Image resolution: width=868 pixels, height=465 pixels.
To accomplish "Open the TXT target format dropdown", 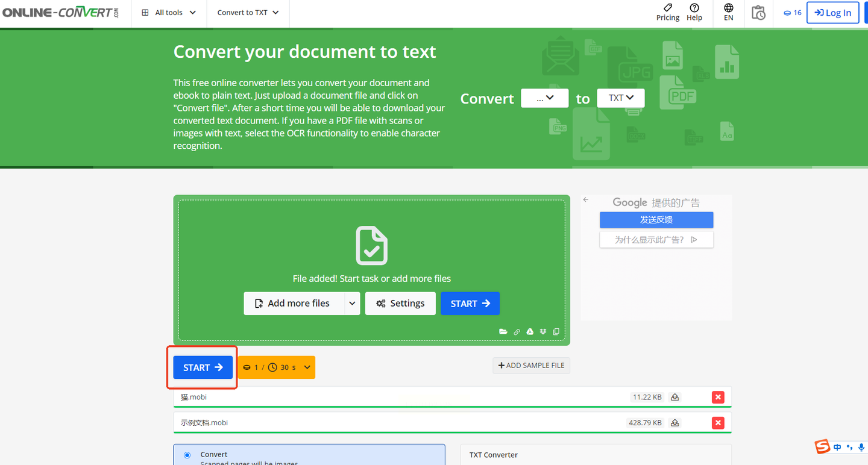I will pyautogui.click(x=620, y=98).
